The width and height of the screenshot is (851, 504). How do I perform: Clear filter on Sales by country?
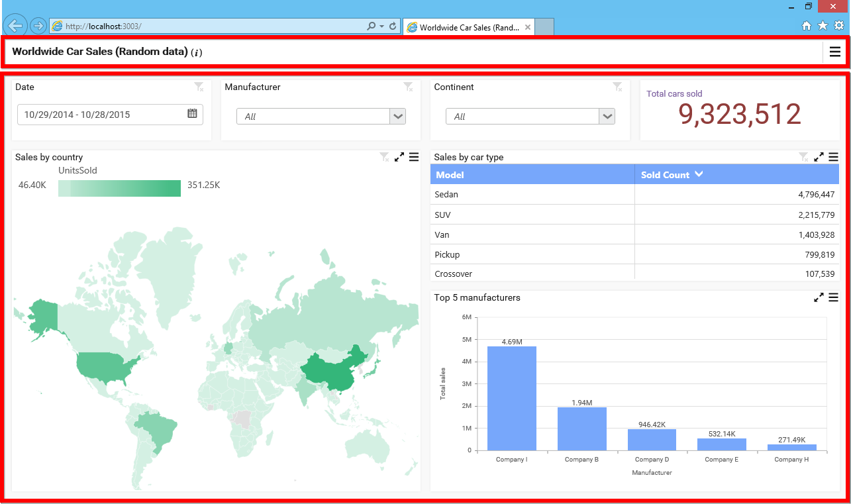tap(384, 157)
